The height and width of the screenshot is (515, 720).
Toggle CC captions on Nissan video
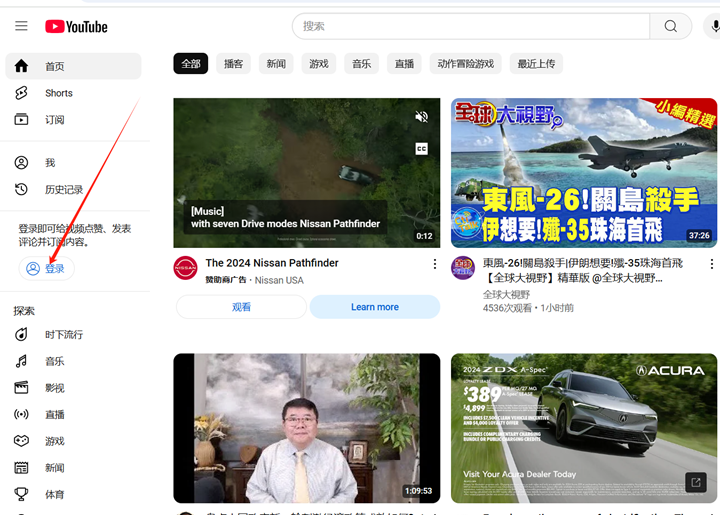(422, 149)
